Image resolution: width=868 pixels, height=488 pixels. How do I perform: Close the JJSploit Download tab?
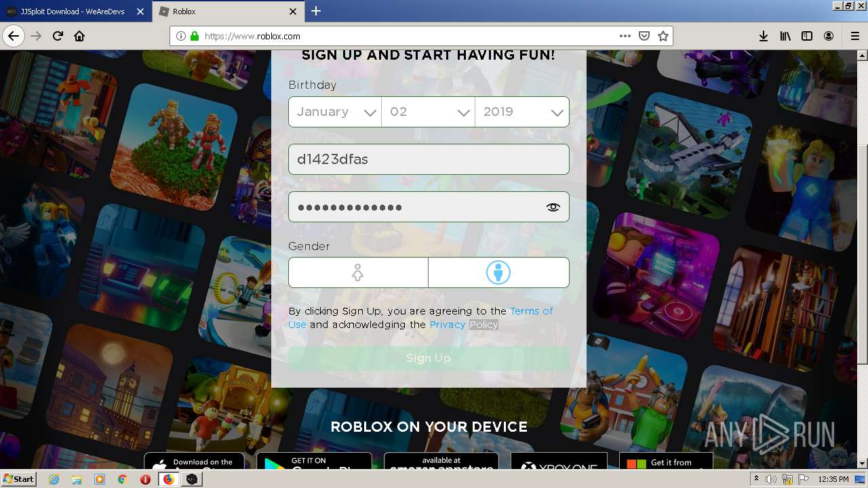[x=140, y=12]
